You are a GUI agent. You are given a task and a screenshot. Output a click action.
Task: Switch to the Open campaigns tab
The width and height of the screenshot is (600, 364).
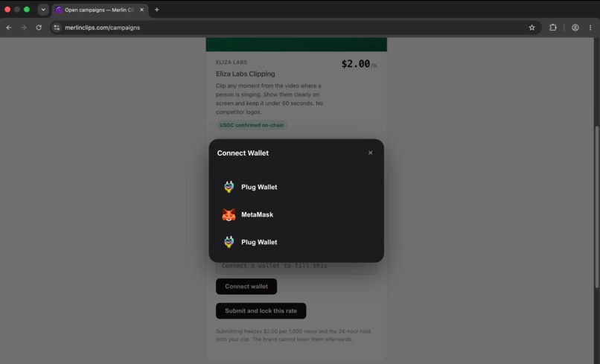click(x=98, y=10)
